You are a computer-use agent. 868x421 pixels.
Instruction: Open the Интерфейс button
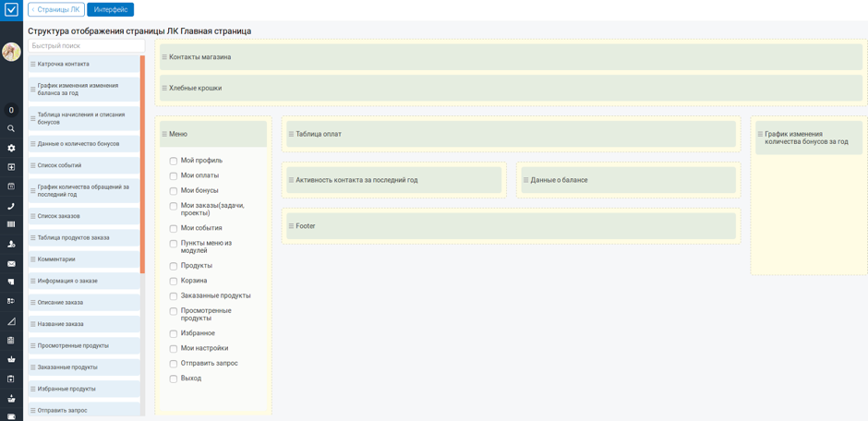(110, 9)
